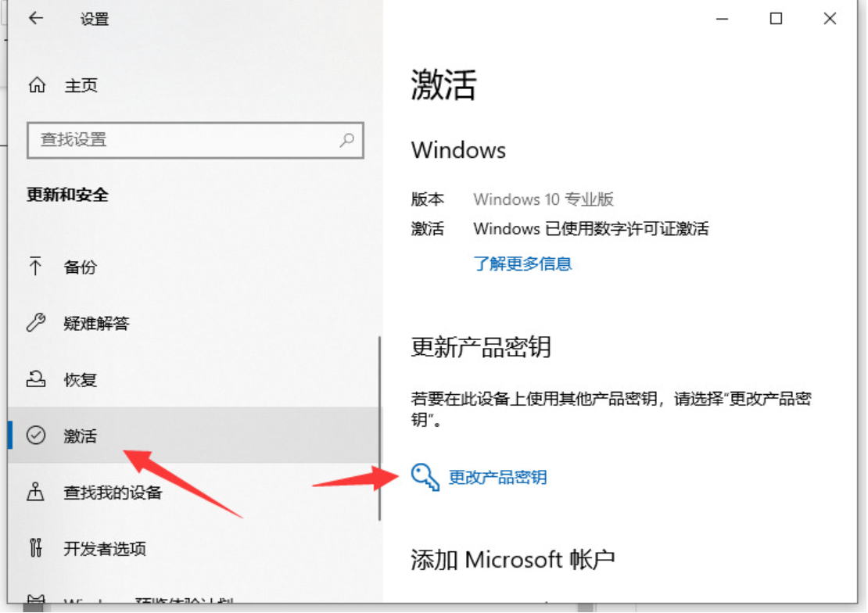
Task: Click the 更改产品密钥 link
Action: 497,477
